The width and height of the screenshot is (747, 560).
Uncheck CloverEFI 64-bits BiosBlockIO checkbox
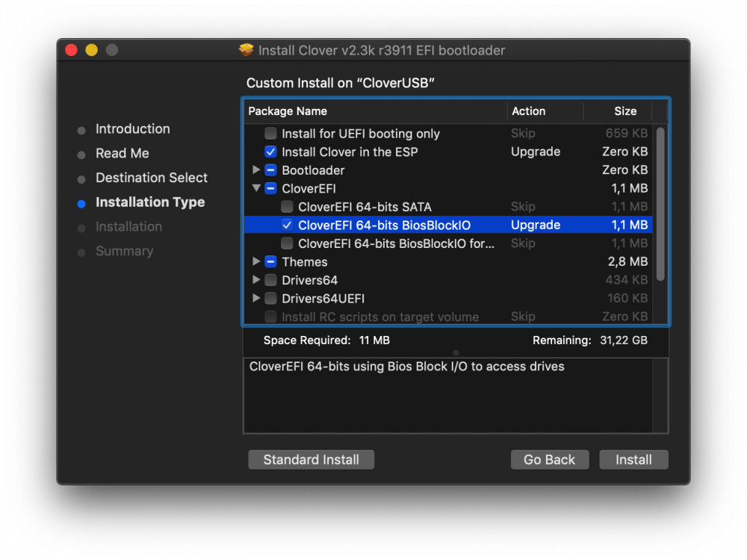tap(287, 225)
